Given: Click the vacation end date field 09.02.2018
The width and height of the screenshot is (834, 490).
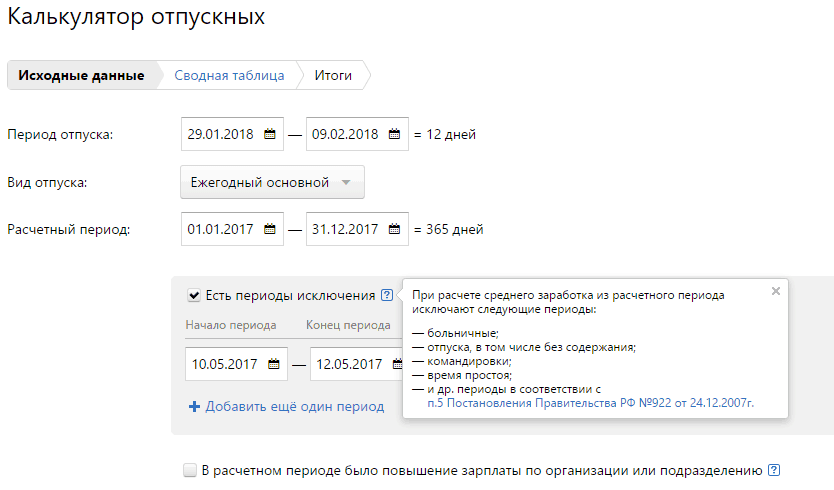Looking at the screenshot, I should pos(345,134).
